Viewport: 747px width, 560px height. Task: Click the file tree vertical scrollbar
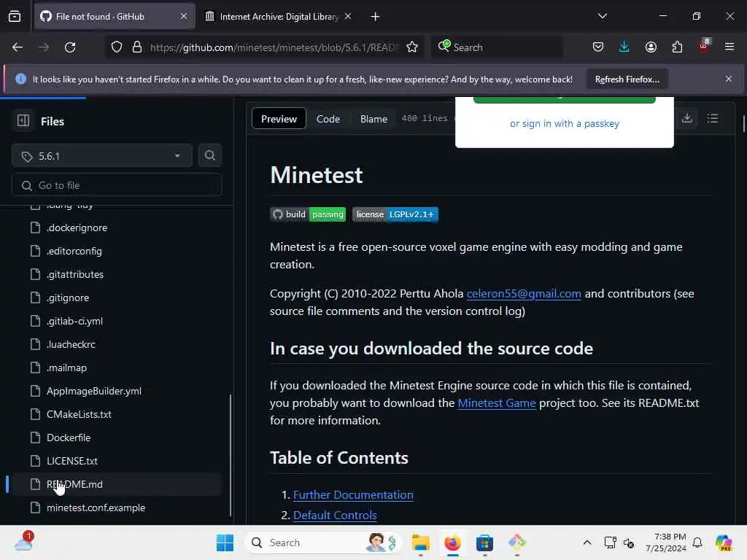click(231, 455)
